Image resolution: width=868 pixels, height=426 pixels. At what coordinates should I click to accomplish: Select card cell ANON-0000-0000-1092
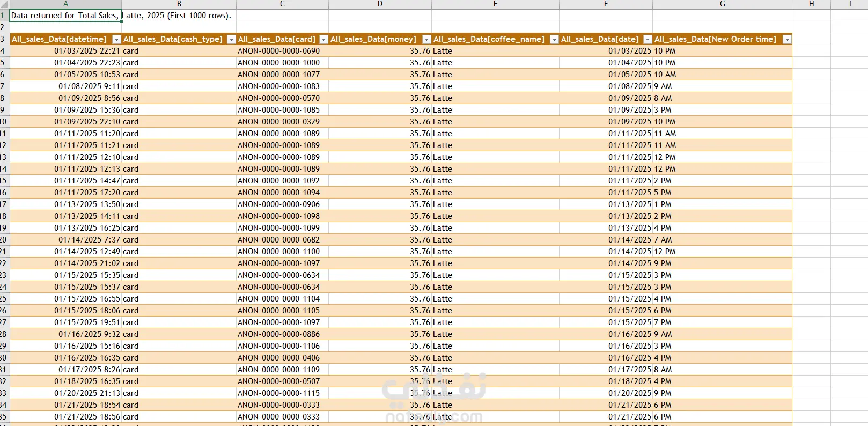pos(283,181)
